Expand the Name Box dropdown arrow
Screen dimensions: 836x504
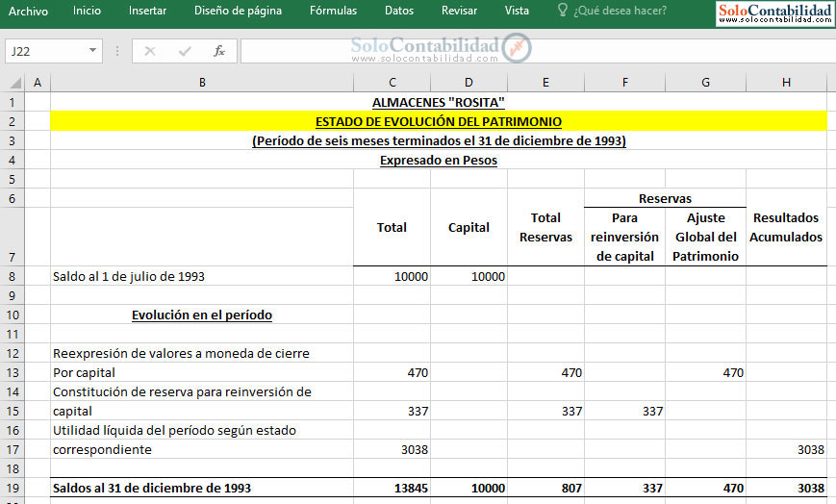point(92,51)
